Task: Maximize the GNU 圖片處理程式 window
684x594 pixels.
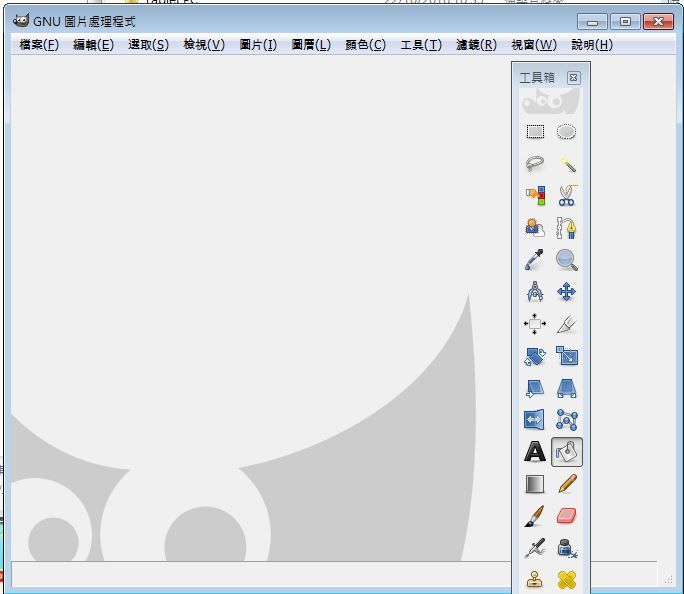Action: tap(625, 22)
